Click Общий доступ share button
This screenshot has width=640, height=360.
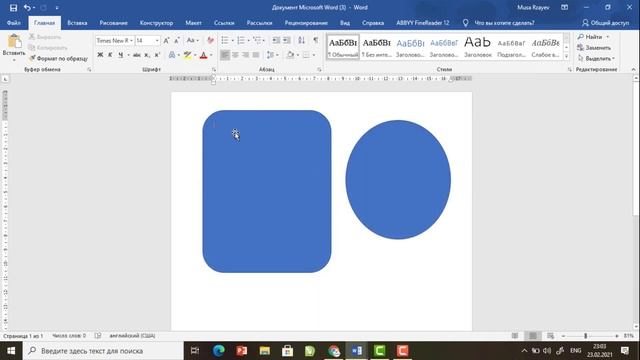point(605,23)
